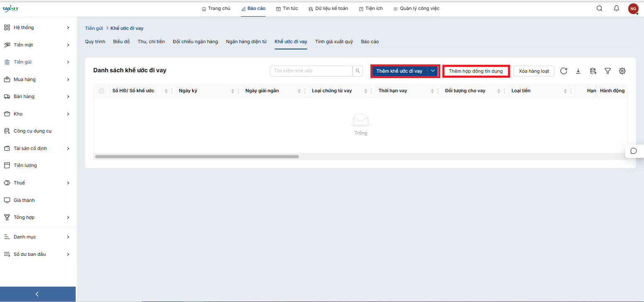This screenshot has height=302, width=644.
Task: Open the filter funnel icon
Action: click(607, 71)
